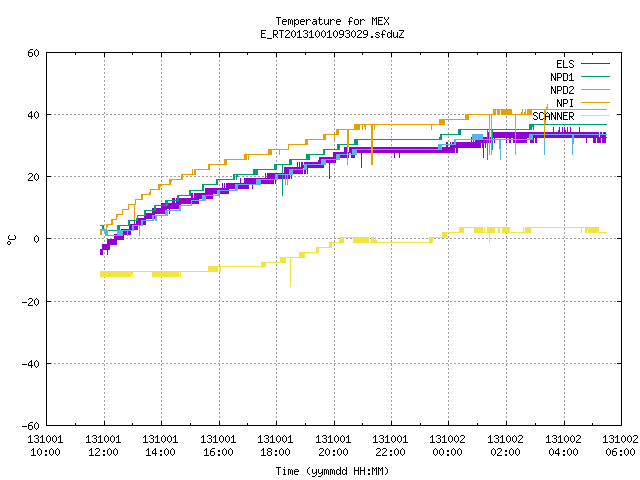Screen dimensions: 640x480
Task: Click the °C y-axis unit label
Action: (x=11, y=240)
